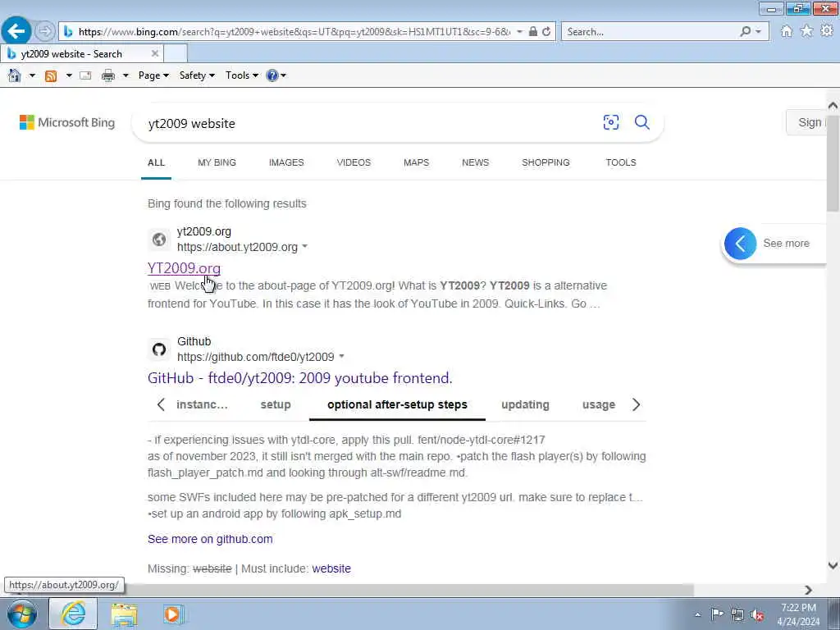Expand dropdown next to github.com/ftde0/yt2009 URL
840x630 pixels.
point(342,356)
